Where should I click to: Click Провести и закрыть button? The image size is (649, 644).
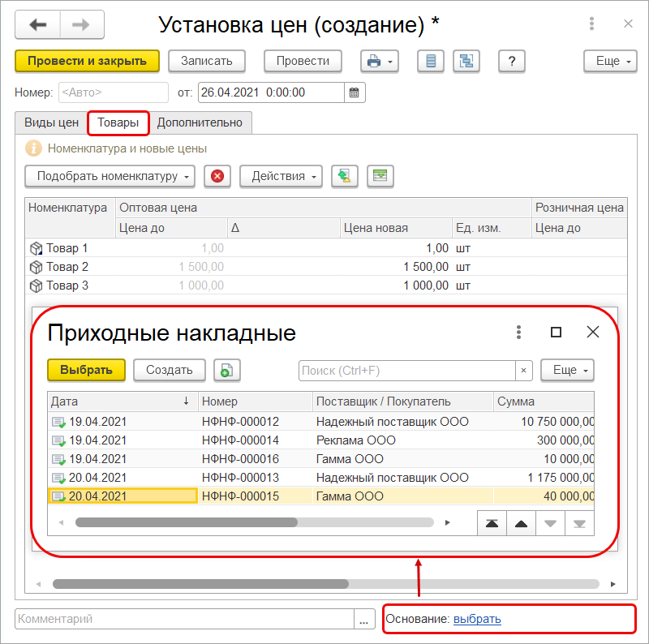coord(88,62)
